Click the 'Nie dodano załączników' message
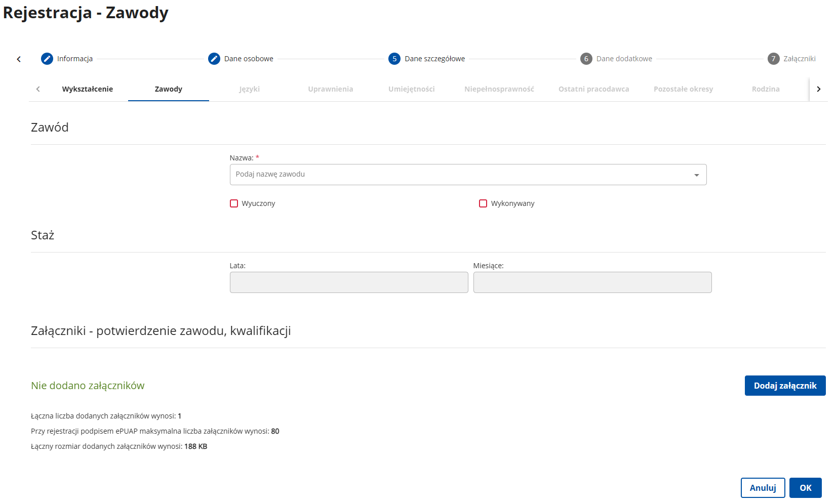Screen dimensions: 836x504 88,386
